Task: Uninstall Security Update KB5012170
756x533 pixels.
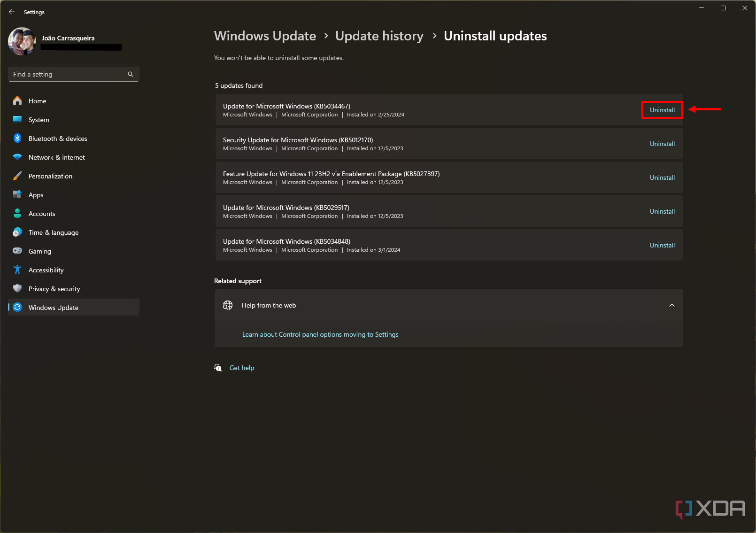Action: coord(662,144)
